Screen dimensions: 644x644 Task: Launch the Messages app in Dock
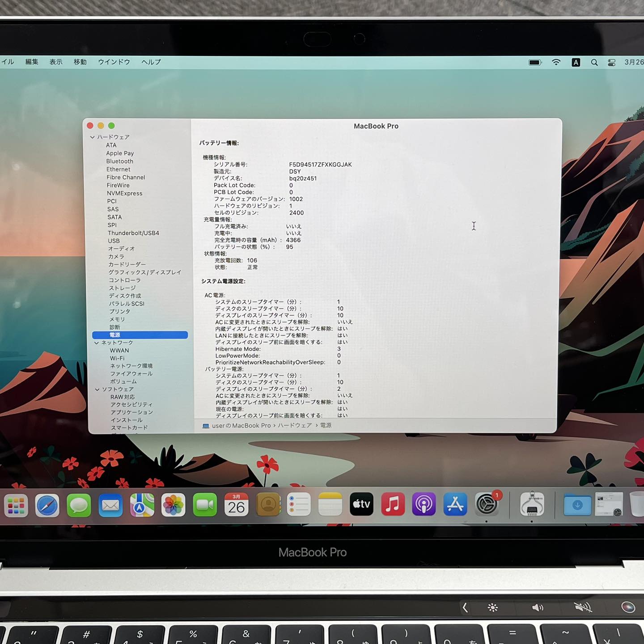pyautogui.click(x=79, y=506)
